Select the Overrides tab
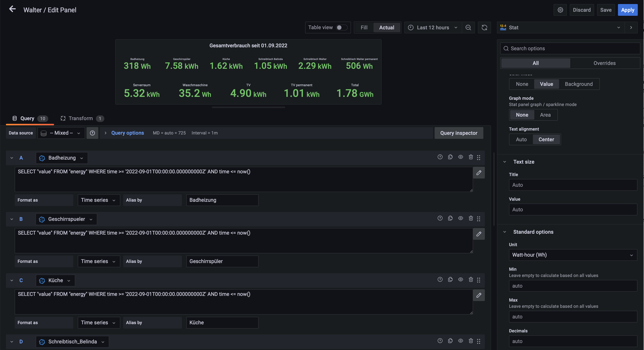Screen dimensions: 644x350 point(604,63)
